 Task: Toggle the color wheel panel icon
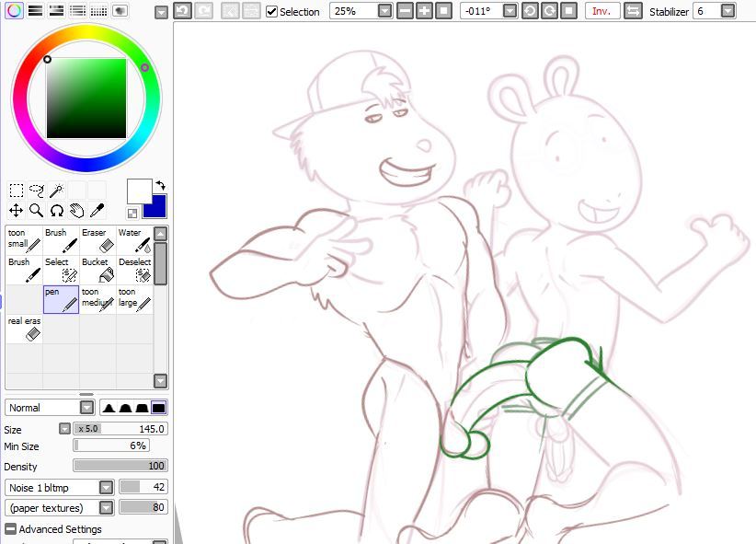click(14, 11)
